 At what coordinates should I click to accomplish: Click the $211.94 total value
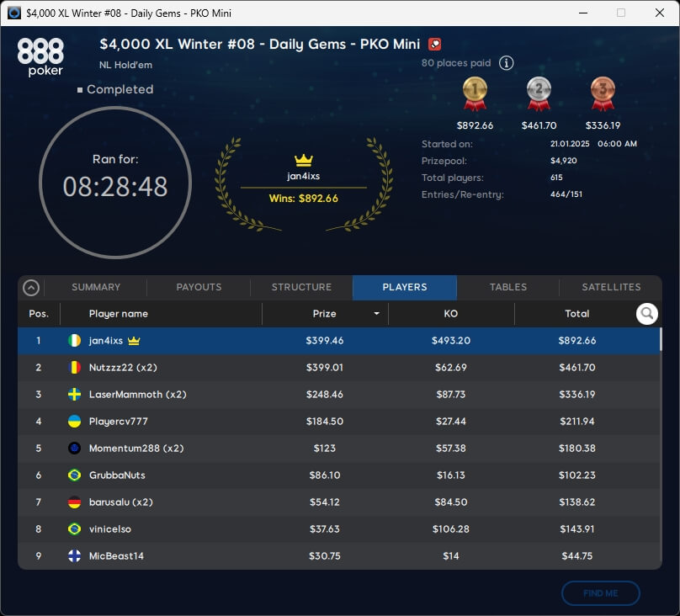(x=577, y=421)
